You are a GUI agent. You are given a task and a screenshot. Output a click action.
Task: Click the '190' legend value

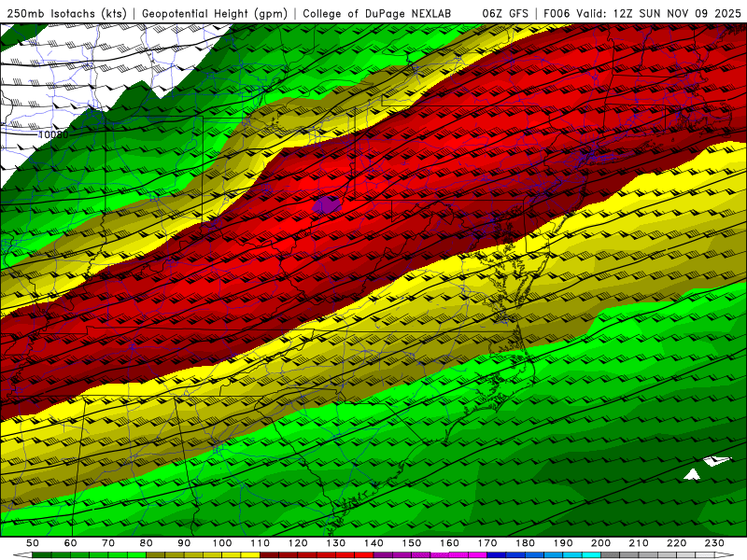tap(563, 543)
